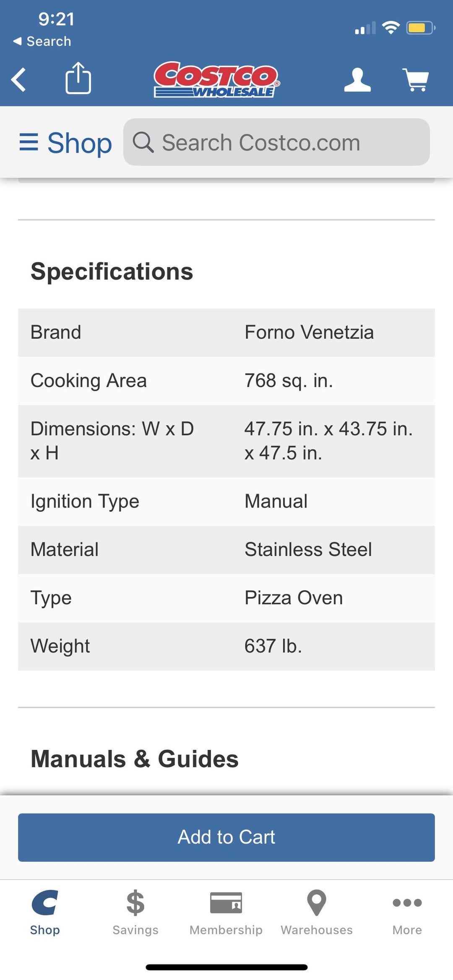Tap the Manuals & Guides heading
453x980 pixels.
click(x=135, y=759)
